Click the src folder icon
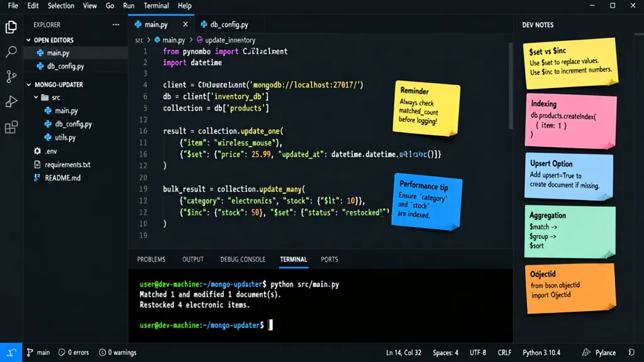Image resolution: width=644 pixels, height=362 pixels. click(x=45, y=97)
